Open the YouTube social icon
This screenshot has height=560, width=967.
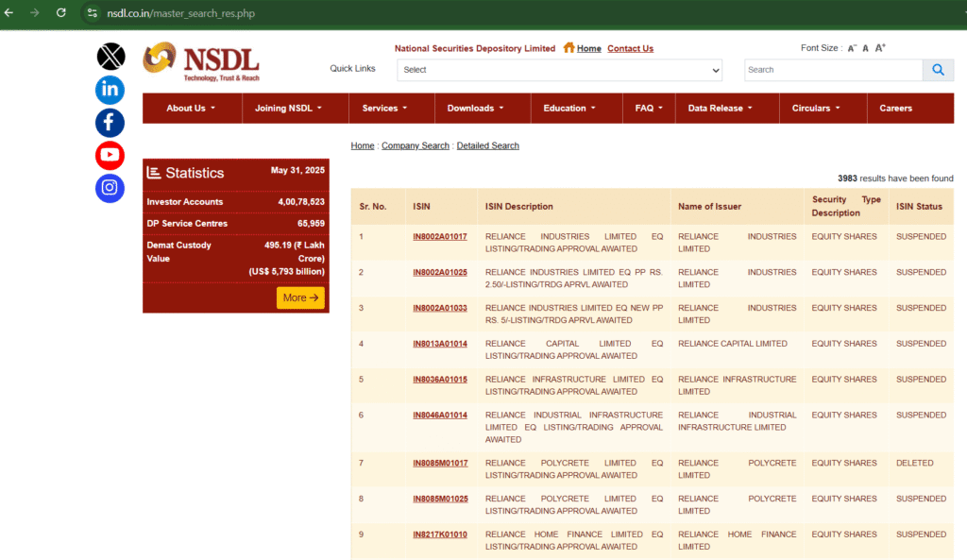pos(110,155)
